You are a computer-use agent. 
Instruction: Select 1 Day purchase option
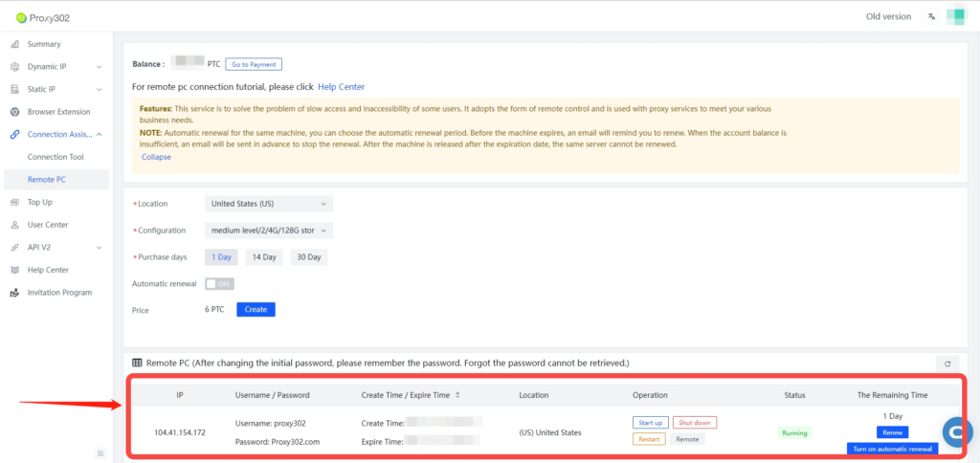click(221, 257)
